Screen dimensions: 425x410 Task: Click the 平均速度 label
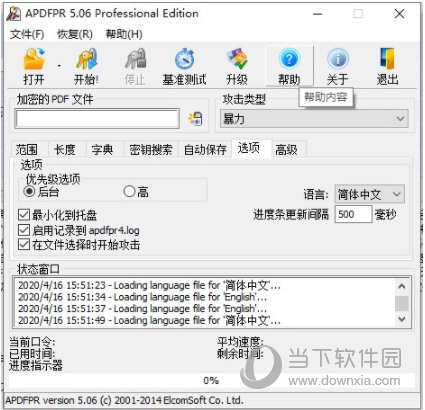[x=240, y=341]
